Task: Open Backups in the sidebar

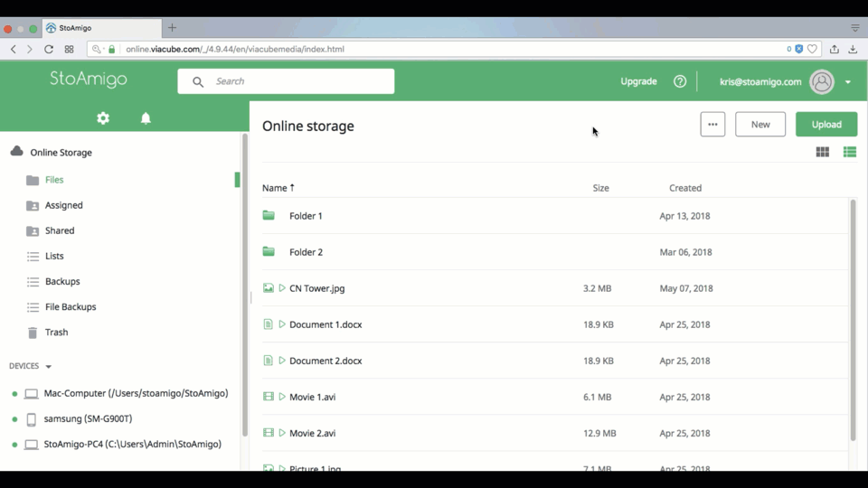Action: [62, 282]
